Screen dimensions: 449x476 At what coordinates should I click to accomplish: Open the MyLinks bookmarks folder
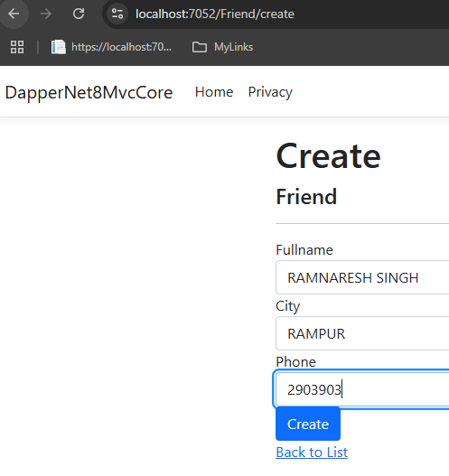point(222,47)
